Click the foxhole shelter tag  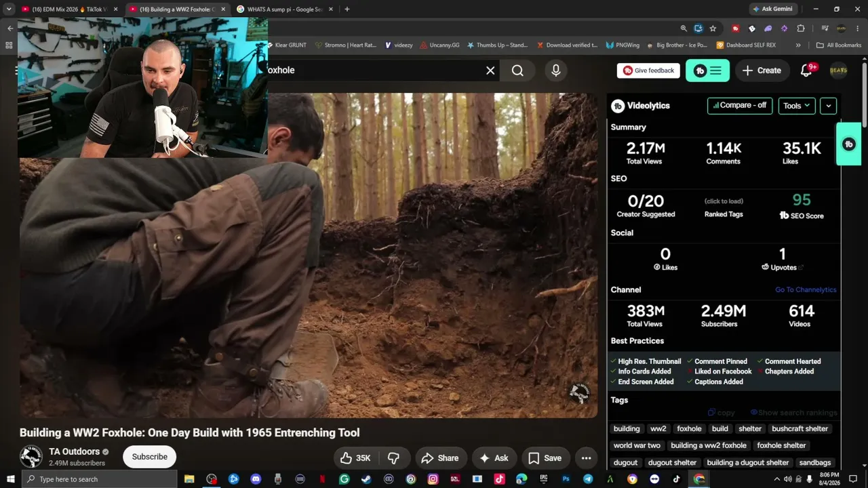(781, 446)
